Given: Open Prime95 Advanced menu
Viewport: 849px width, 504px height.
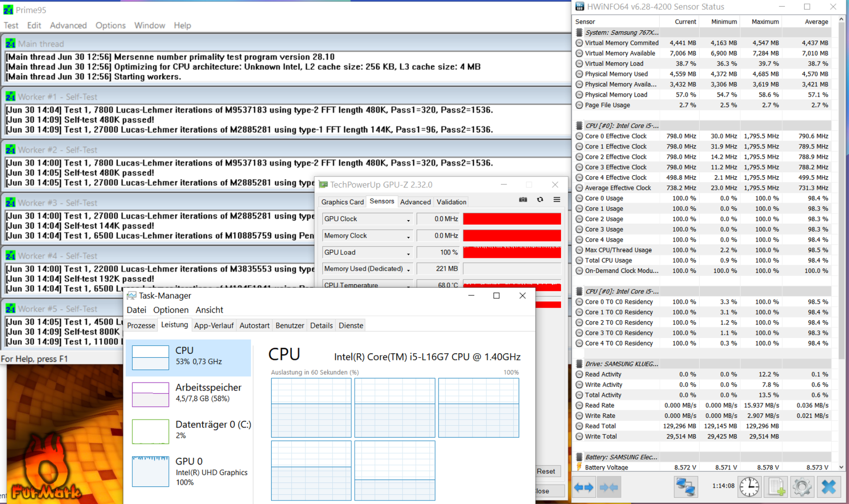Looking at the screenshot, I should 68,25.
